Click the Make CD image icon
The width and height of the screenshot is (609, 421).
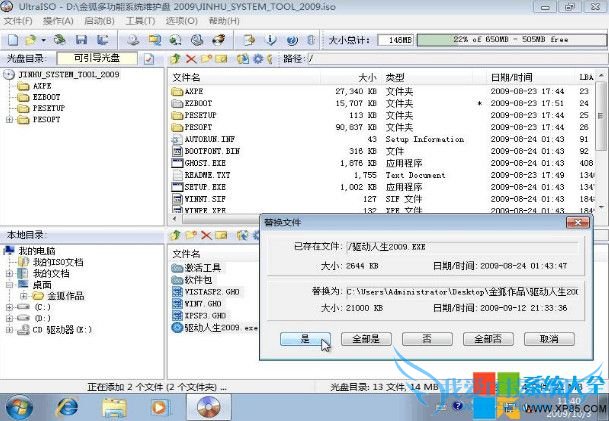coord(133,40)
